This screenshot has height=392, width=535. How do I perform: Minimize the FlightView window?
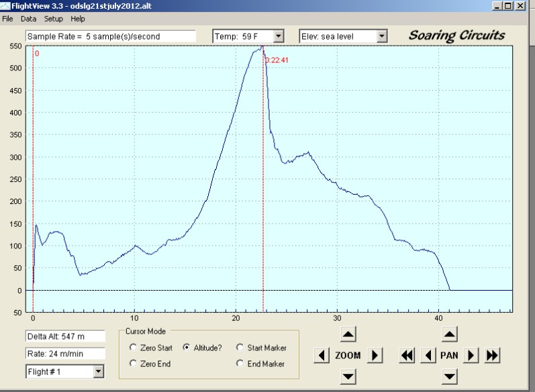(x=497, y=6)
